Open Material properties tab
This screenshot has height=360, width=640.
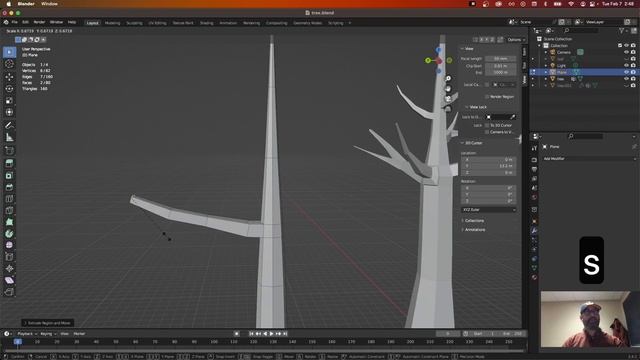pos(534,277)
